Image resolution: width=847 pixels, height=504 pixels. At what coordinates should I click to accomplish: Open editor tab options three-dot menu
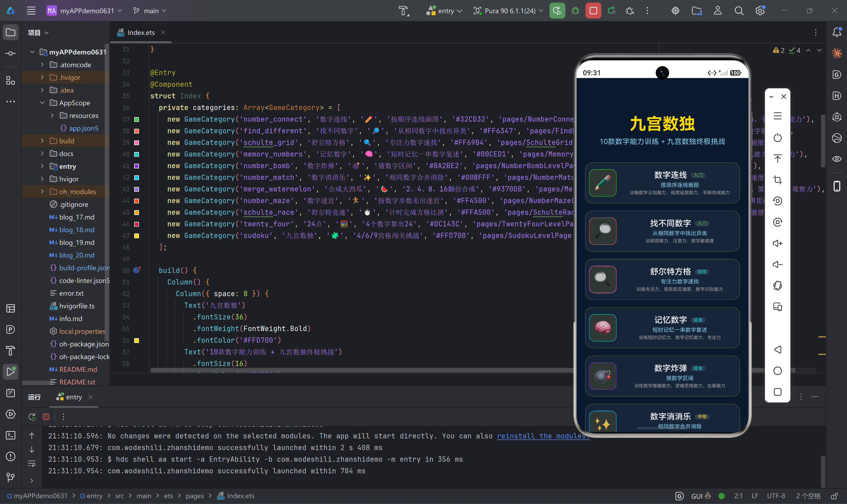click(816, 32)
